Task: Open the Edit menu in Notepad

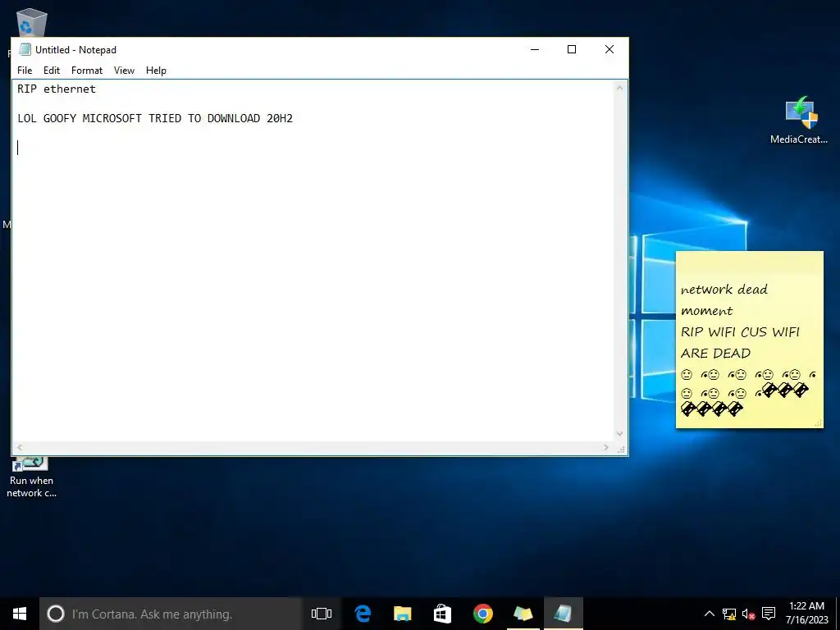Action: [52, 71]
